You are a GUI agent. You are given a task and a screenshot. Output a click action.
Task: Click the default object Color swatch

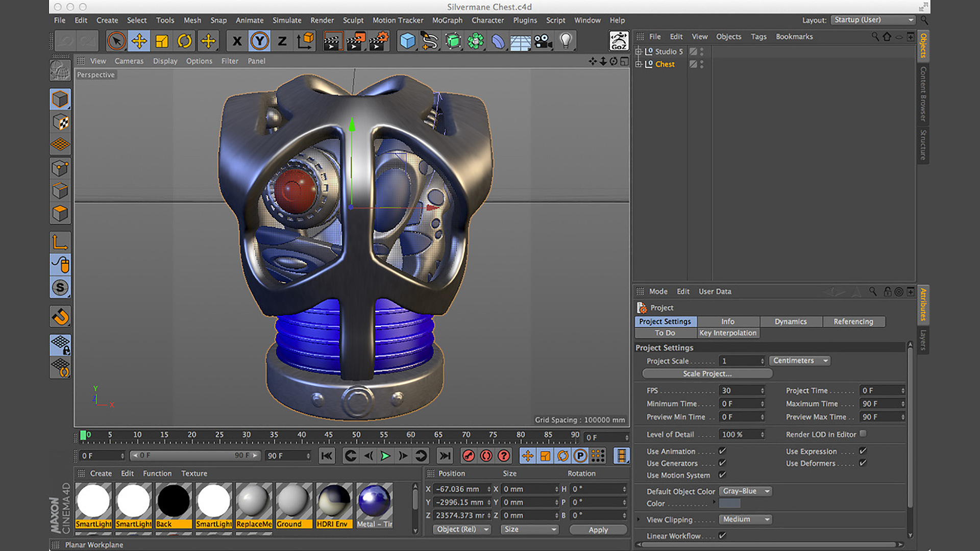click(729, 504)
